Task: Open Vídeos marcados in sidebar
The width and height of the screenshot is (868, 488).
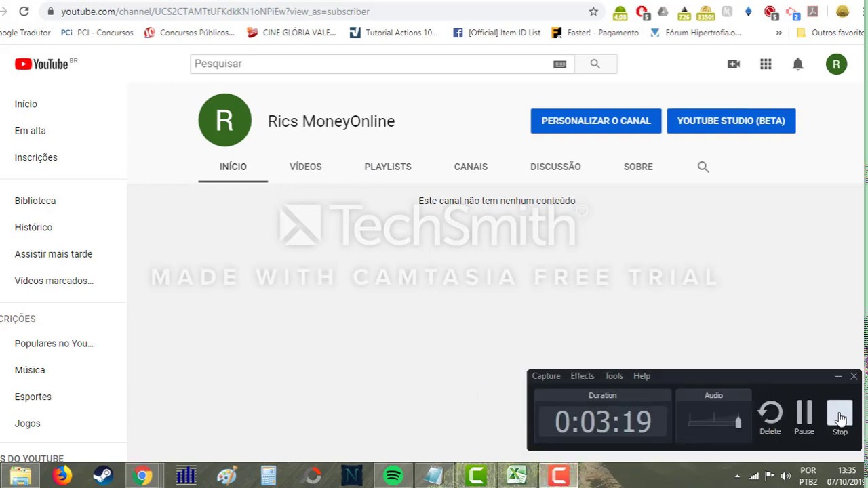Action: (x=54, y=281)
